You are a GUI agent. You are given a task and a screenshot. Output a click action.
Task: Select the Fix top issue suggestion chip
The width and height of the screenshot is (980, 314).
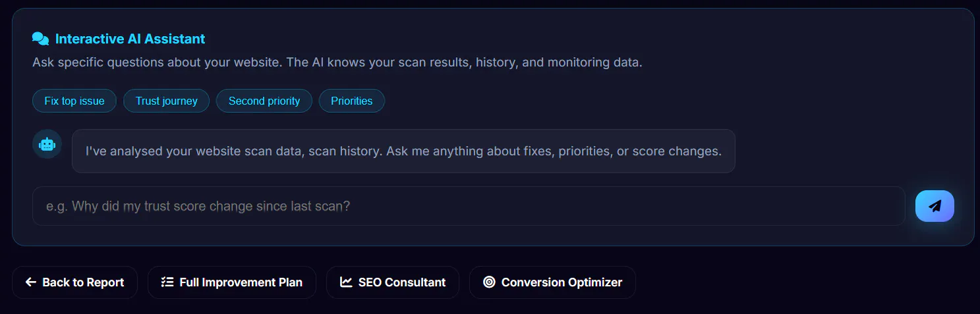point(74,101)
